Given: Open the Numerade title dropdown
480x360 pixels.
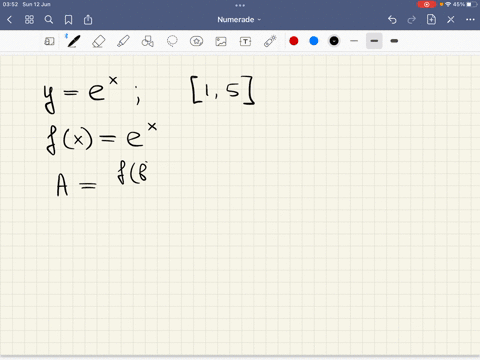Looking at the screenshot, I should pos(239,20).
